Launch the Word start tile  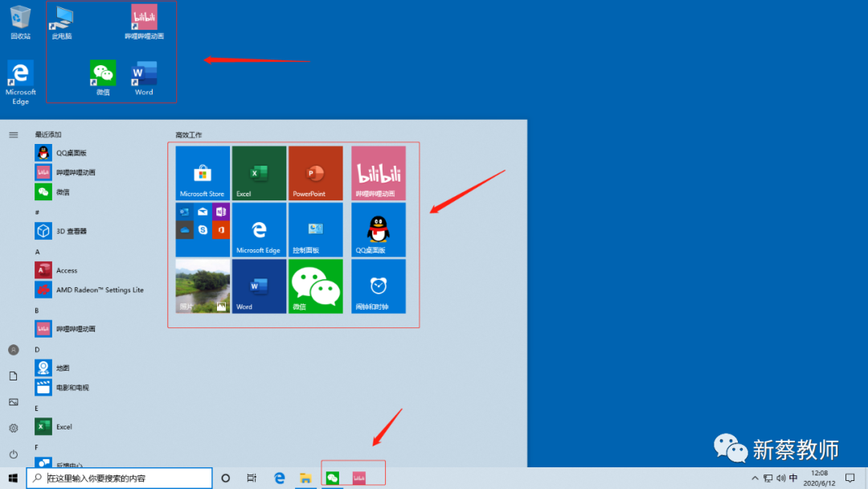(259, 286)
